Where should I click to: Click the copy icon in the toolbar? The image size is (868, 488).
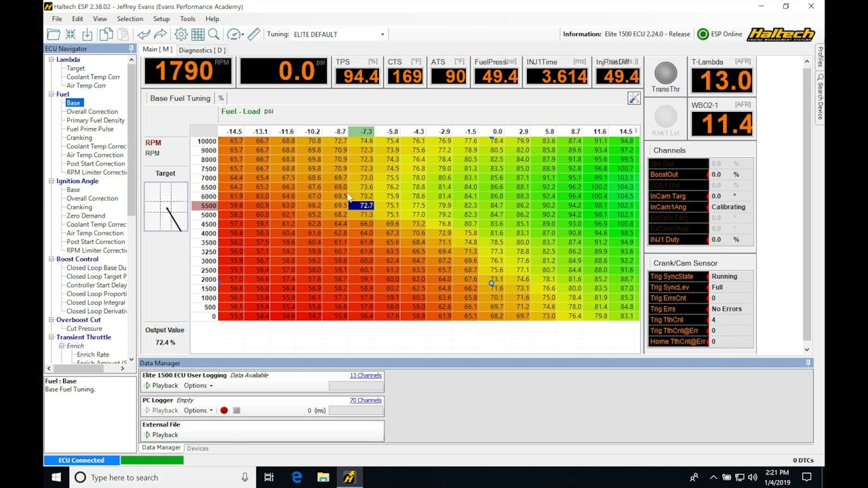105,34
